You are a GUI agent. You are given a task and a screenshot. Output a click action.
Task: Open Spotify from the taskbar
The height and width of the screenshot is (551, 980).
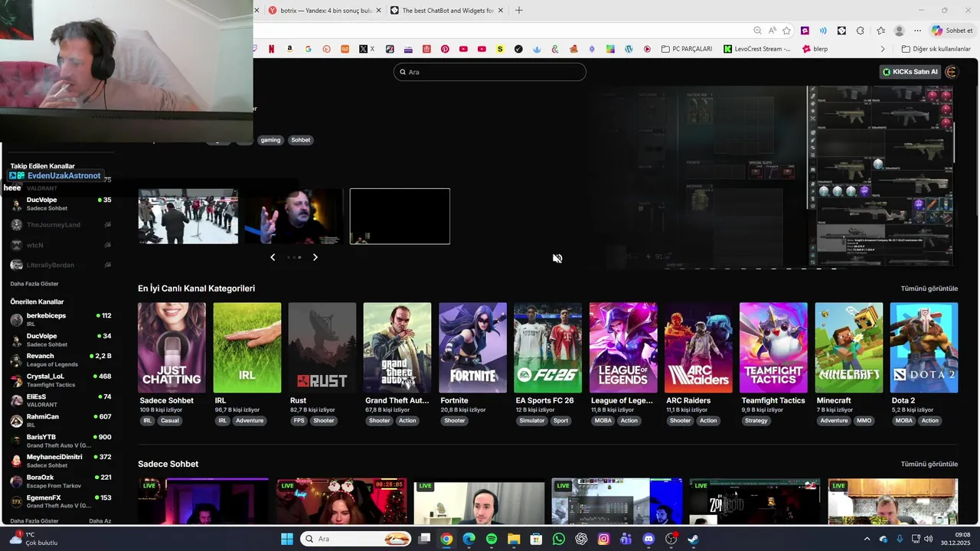click(x=492, y=539)
